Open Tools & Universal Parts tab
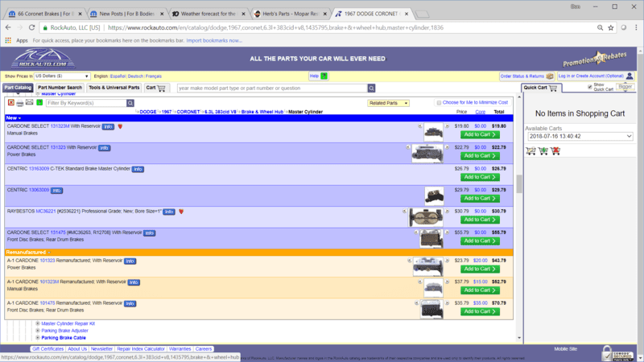 pyautogui.click(x=114, y=88)
